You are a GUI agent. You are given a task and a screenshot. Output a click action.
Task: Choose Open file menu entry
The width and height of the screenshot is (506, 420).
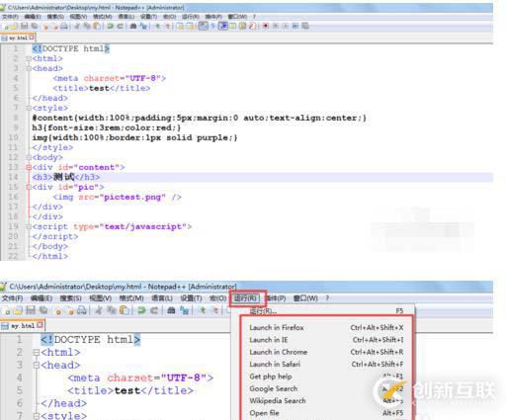pos(326,413)
